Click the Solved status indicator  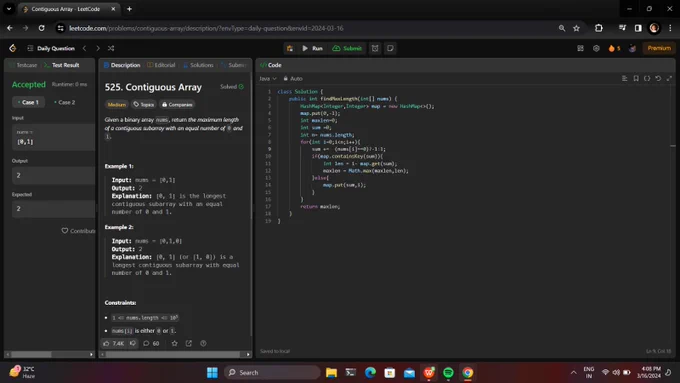pyautogui.click(x=232, y=87)
